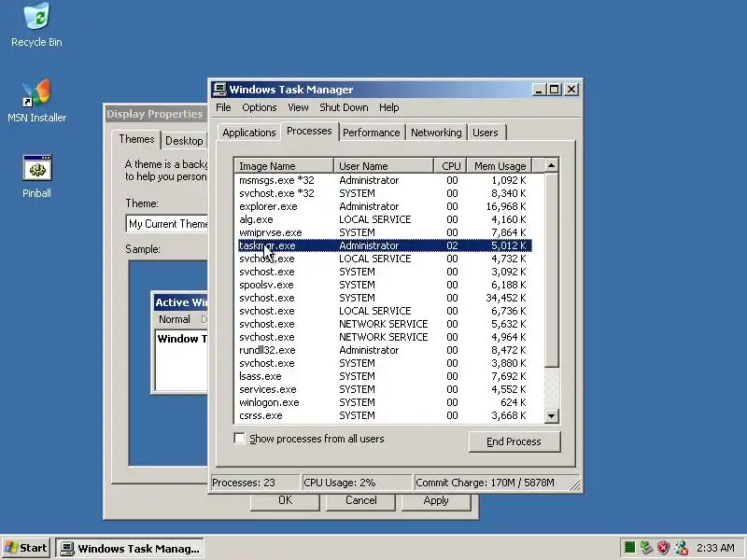This screenshot has width=747, height=560.
Task: Select svchost.exe row using 34,452 K
Action: click(x=385, y=298)
